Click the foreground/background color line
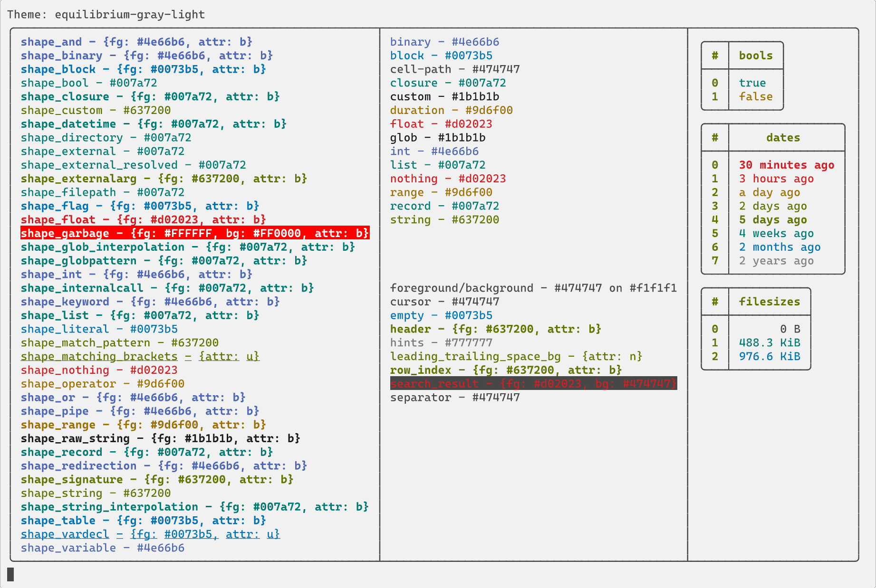 534,288
